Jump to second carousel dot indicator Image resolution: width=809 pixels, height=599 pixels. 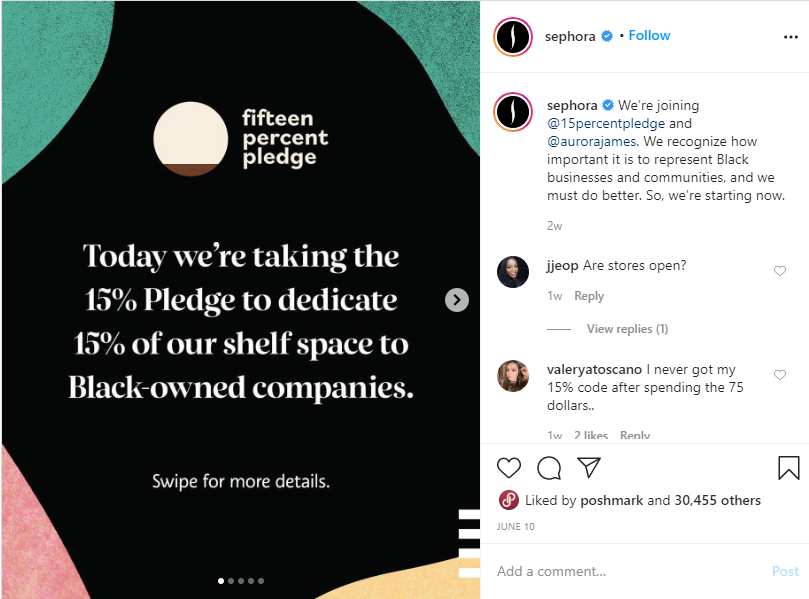tap(231, 580)
